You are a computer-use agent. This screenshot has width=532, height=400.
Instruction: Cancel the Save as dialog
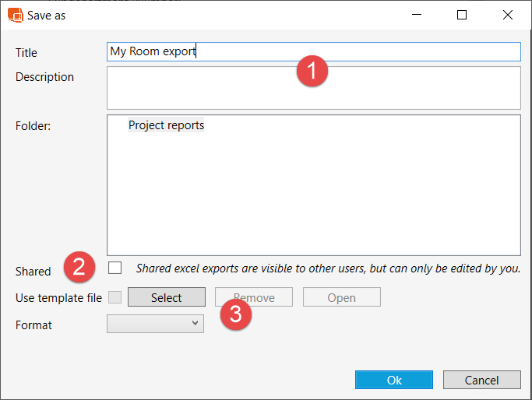481,380
